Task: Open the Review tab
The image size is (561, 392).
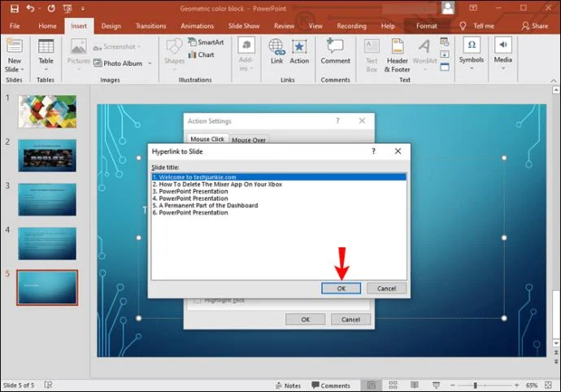Action: (284, 26)
